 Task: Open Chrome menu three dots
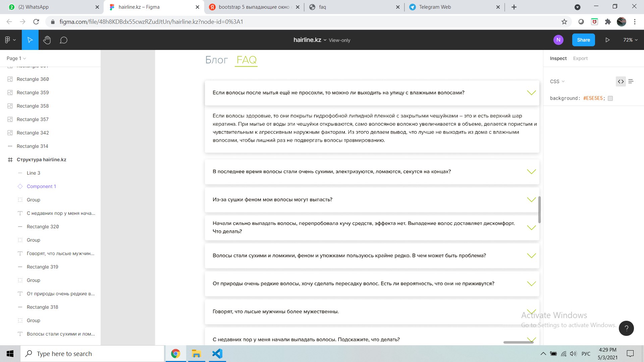pos(635,22)
